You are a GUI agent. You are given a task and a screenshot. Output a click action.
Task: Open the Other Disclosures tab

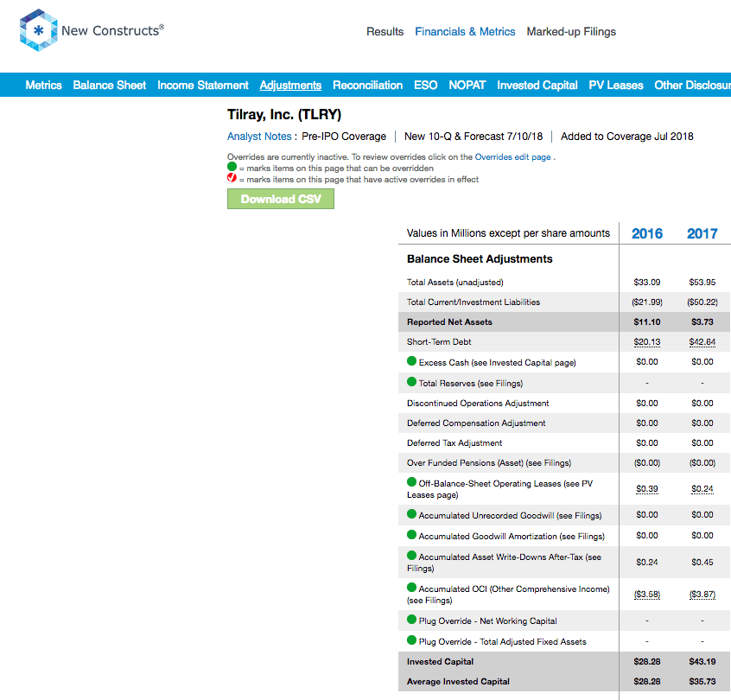693,86
